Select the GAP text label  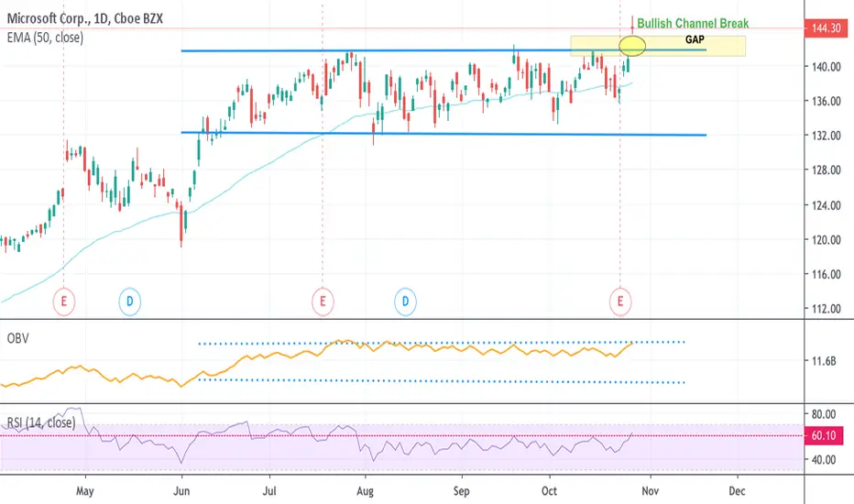[x=695, y=39]
